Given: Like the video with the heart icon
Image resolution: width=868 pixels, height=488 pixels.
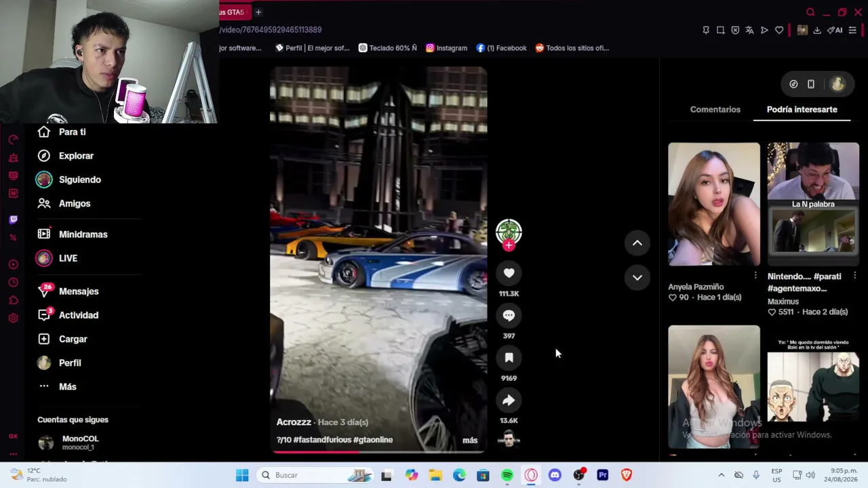Looking at the screenshot, I should [509, 272].
